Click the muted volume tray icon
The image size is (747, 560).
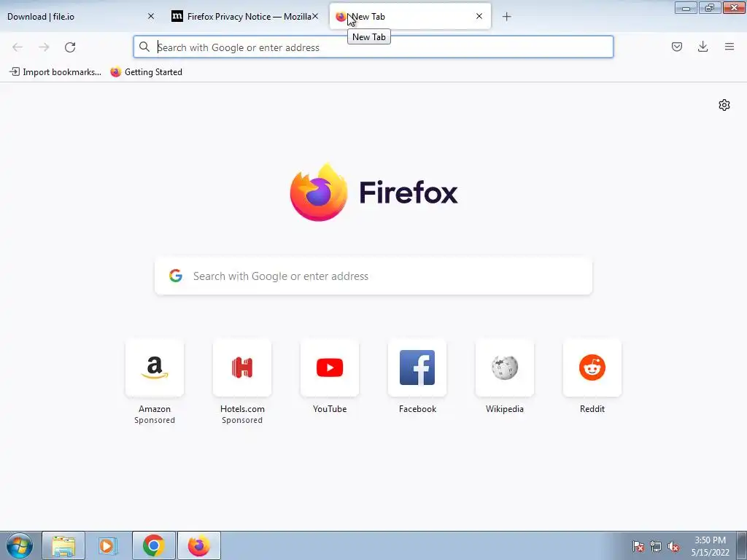tap(673, 546)
